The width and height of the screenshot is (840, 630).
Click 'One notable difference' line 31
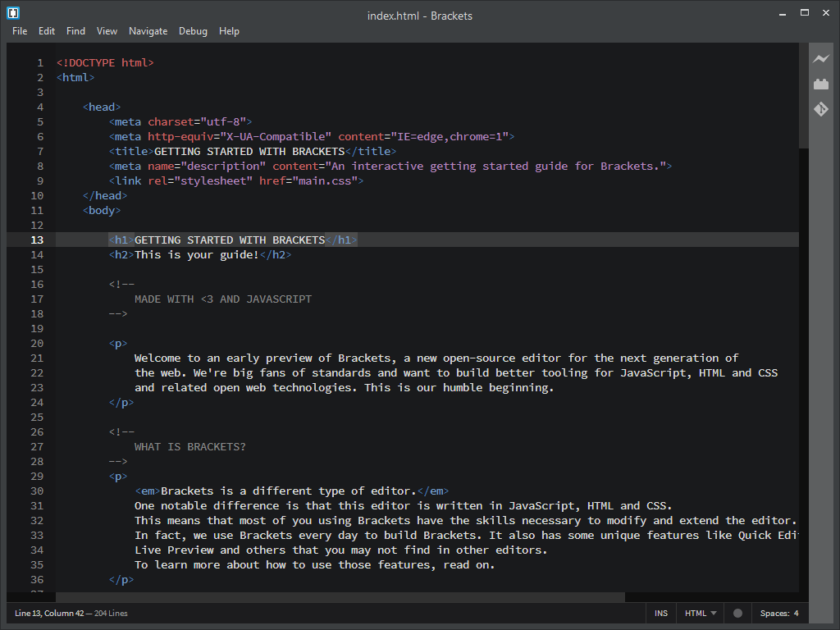[403, 505]
